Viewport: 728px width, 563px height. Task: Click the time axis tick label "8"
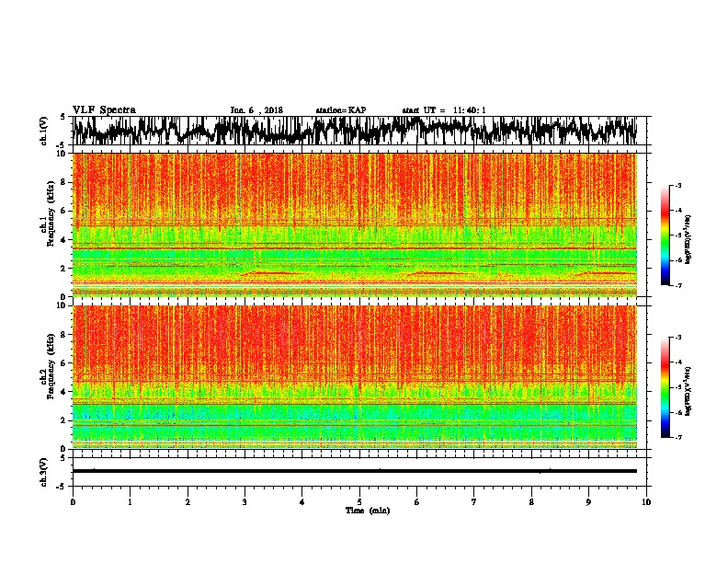pyautogui.click(x=531, y=502)
